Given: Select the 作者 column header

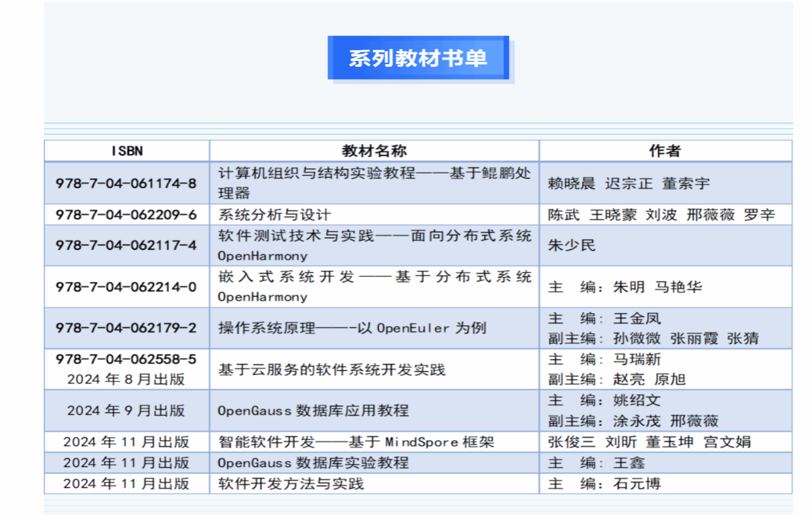Looking at the screenshot, I should click(x=665, y=151).
